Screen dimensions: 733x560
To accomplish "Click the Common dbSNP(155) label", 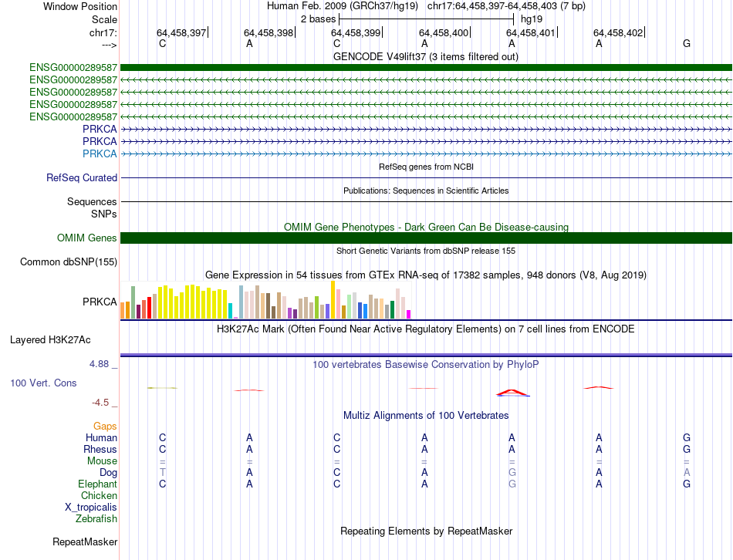I will tap(68, 261).
